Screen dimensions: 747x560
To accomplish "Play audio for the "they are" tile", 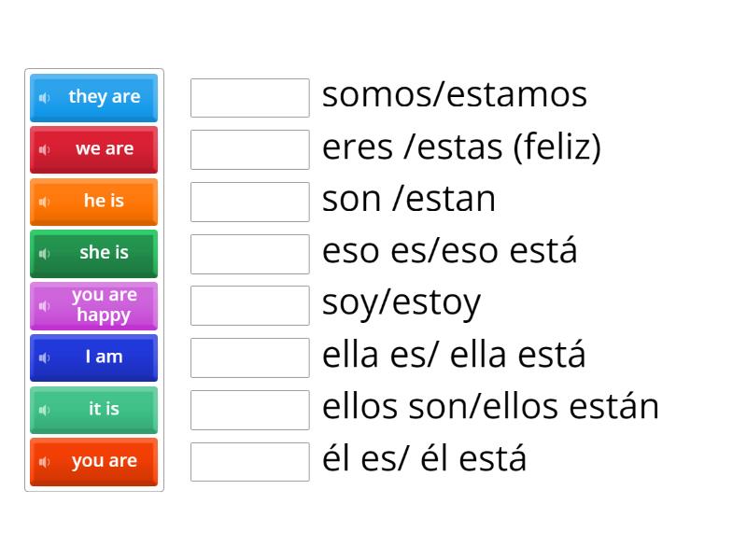I will [45, 97].
